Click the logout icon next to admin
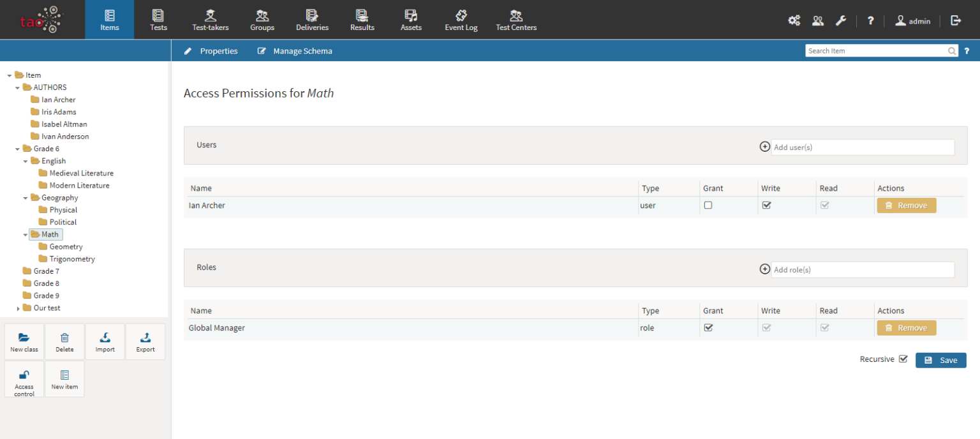The height and width of the screenshot is (439, 980). coord(956,20)
